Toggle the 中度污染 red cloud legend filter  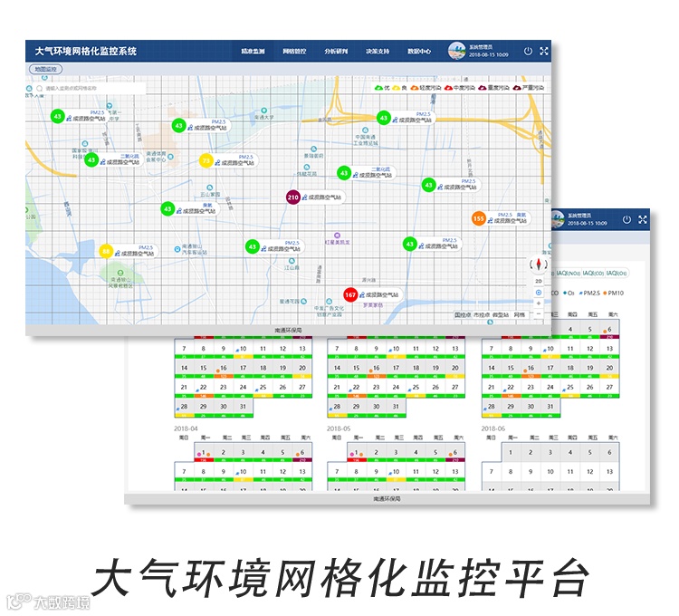click(460, 88)
